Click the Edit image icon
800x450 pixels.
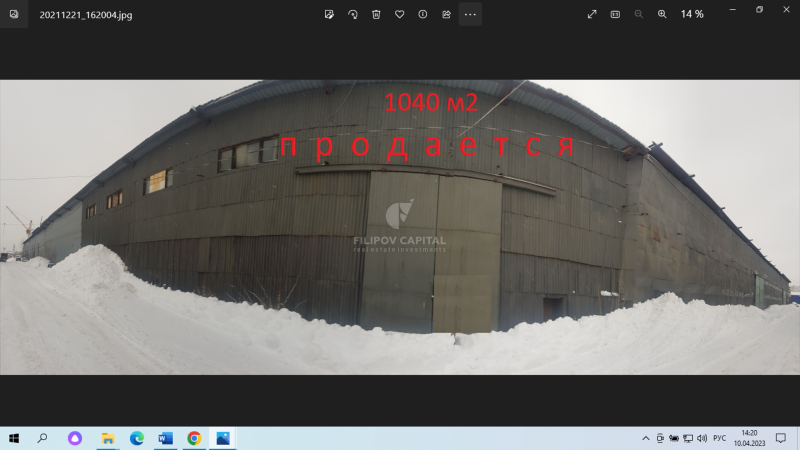click(329, 14)
